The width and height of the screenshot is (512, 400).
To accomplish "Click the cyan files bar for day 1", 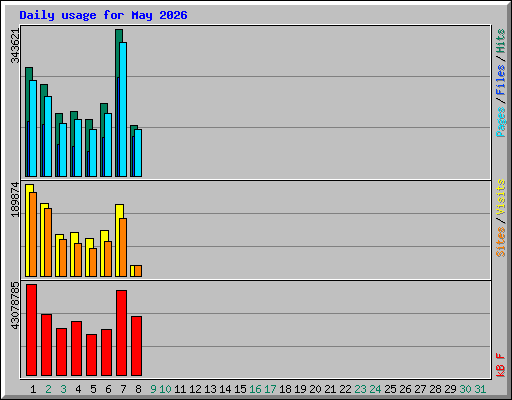I will click(x=33, y=128).
